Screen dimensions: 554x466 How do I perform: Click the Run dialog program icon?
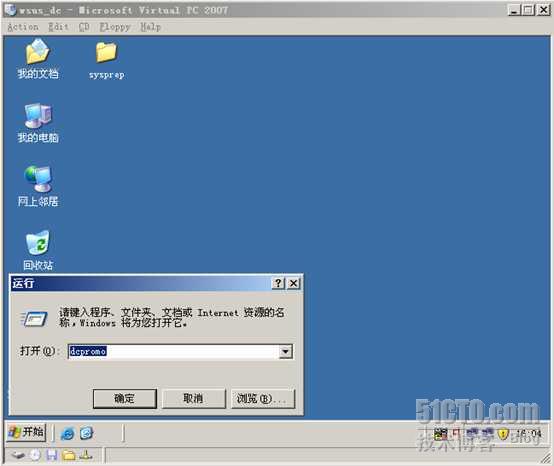click(34, 319)
